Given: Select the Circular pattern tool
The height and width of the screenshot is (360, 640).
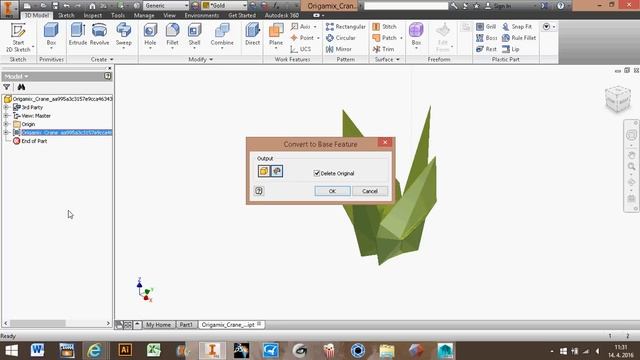Looking at the screenshot, I should [341, 38].
